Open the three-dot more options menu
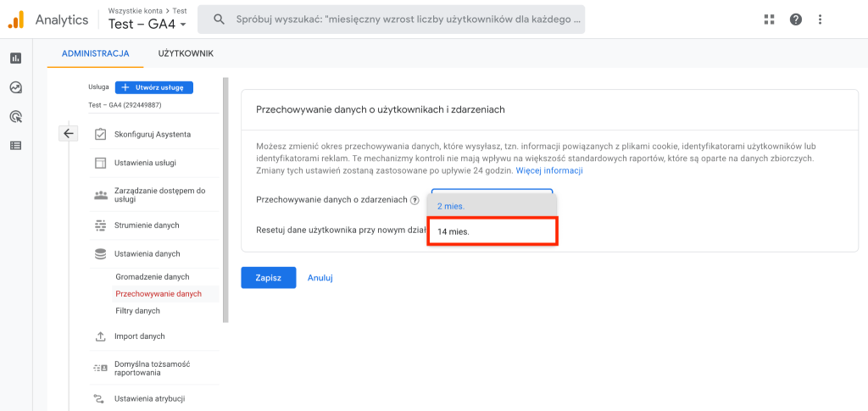This screenshot has height=411, width=868. coord(820,19)
